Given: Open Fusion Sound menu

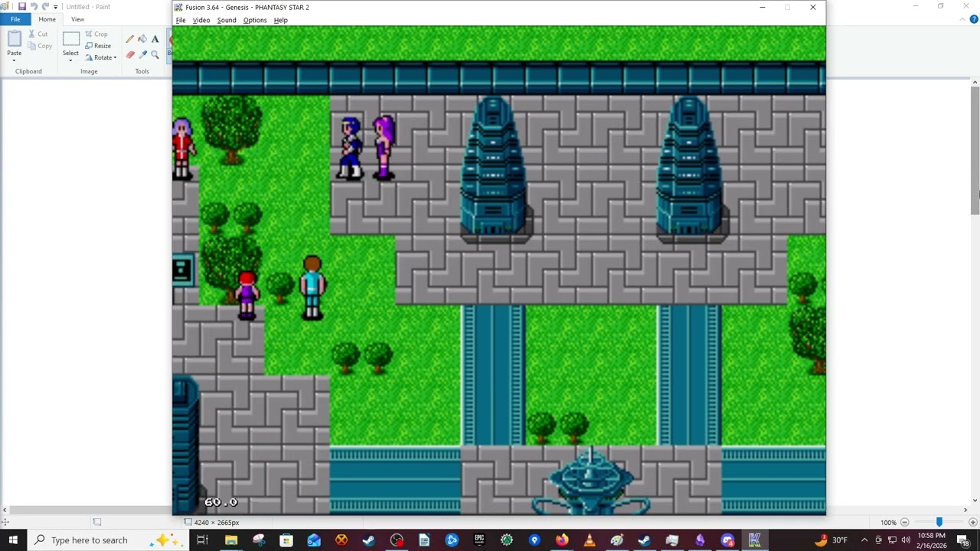Looking at the screenshot, I should 227,20.
